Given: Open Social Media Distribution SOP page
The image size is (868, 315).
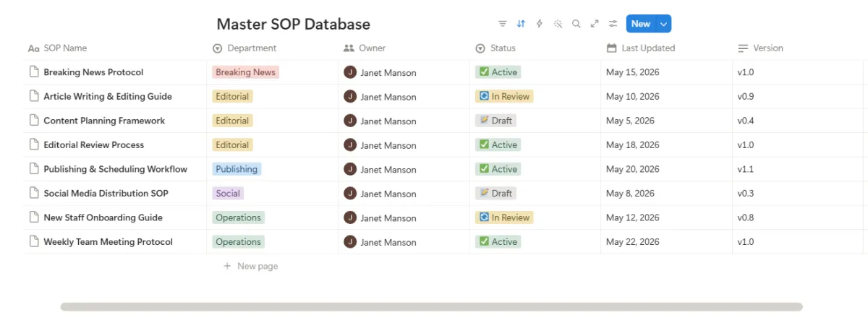Looking at the screenshot, I should click(106, 193).
